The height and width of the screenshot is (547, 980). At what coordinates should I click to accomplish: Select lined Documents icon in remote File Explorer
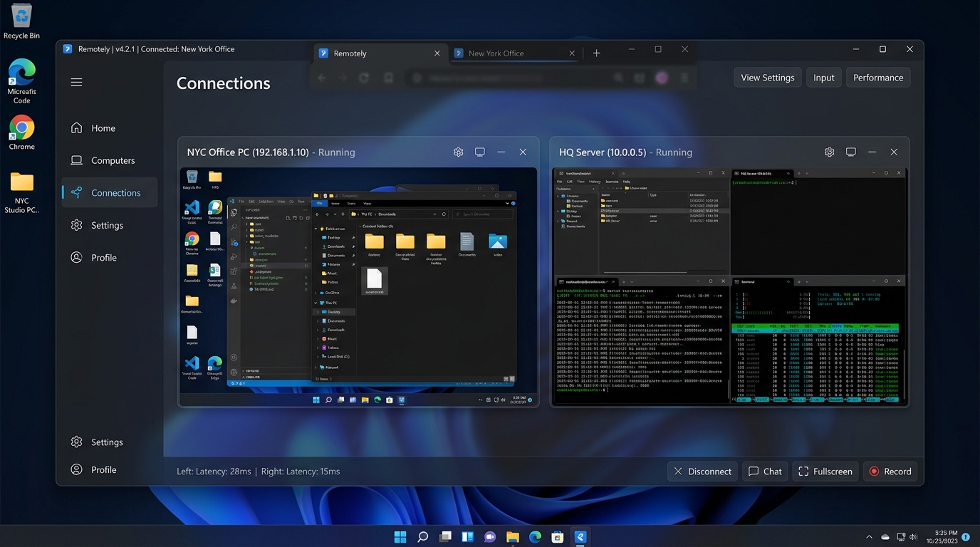(x=466, y=242)
